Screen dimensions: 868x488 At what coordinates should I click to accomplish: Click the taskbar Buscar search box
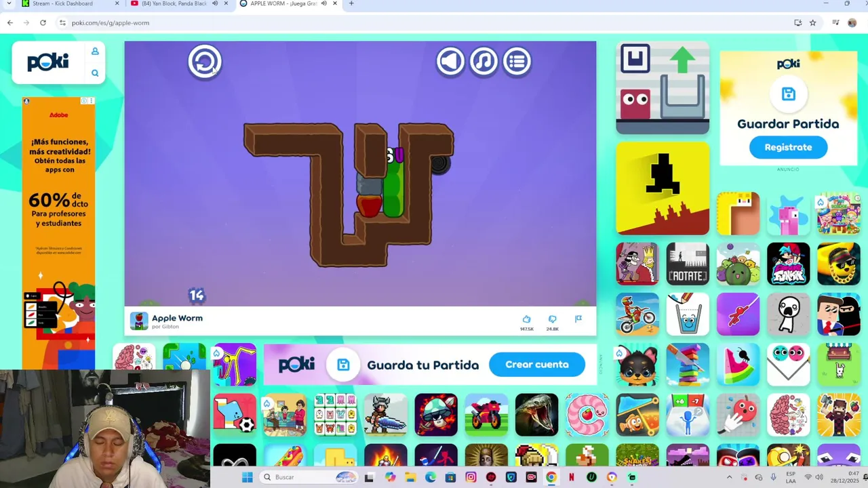point(309,477)
